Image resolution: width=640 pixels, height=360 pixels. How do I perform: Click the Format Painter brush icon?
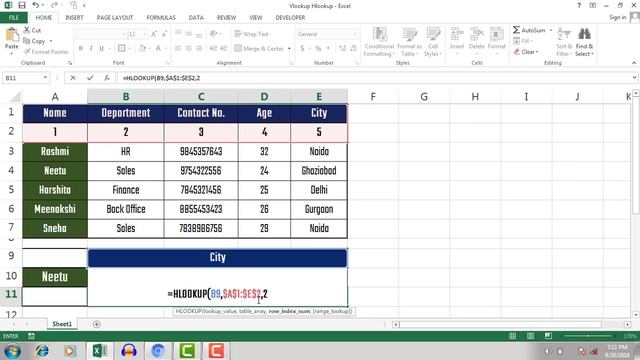tap(27, 51)
